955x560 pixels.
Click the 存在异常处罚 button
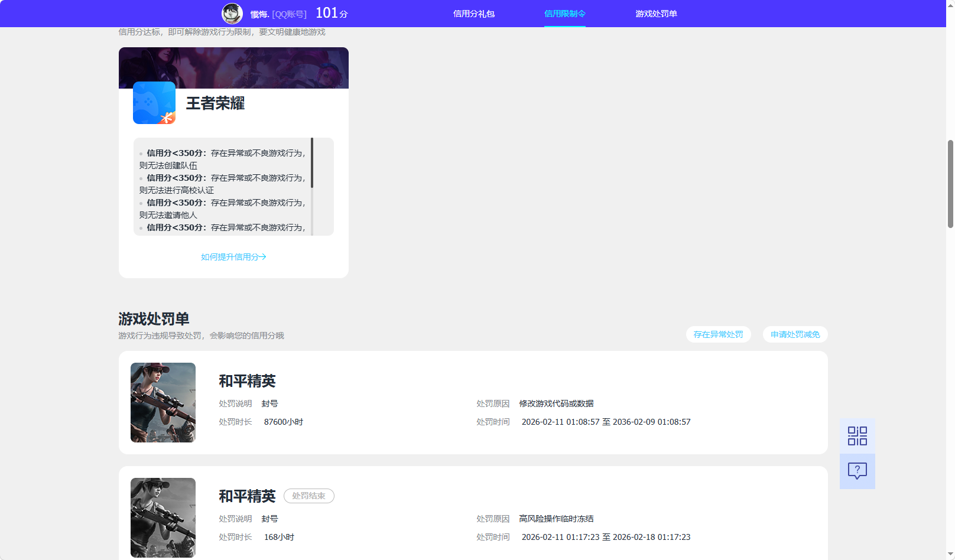coord(718,334)
